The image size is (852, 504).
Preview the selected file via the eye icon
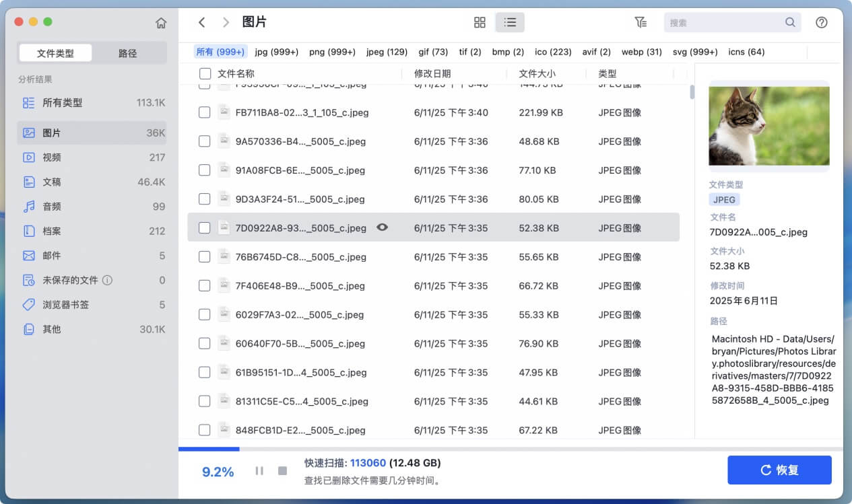[382, 227]
